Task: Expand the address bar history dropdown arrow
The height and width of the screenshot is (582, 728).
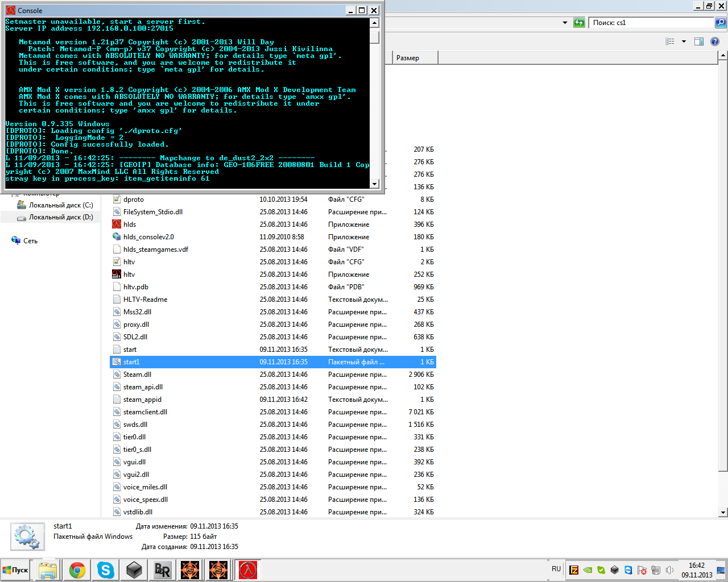Action: (x=565, y=23)
